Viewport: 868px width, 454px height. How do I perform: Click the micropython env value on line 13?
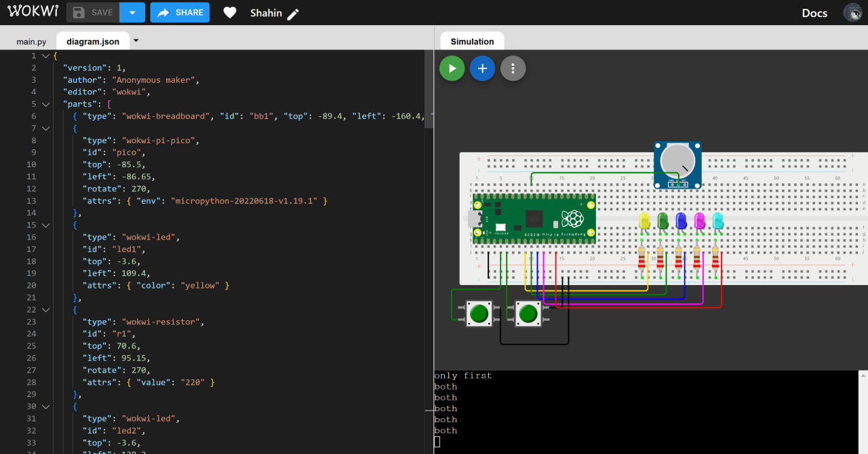(x=246, y=201)
